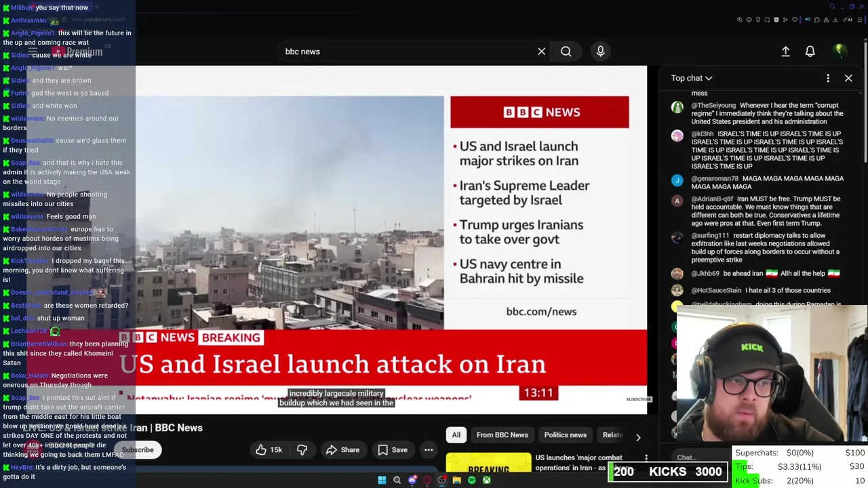
Task: Open the browser easy setup menu icon
Action: pos(860,20)
